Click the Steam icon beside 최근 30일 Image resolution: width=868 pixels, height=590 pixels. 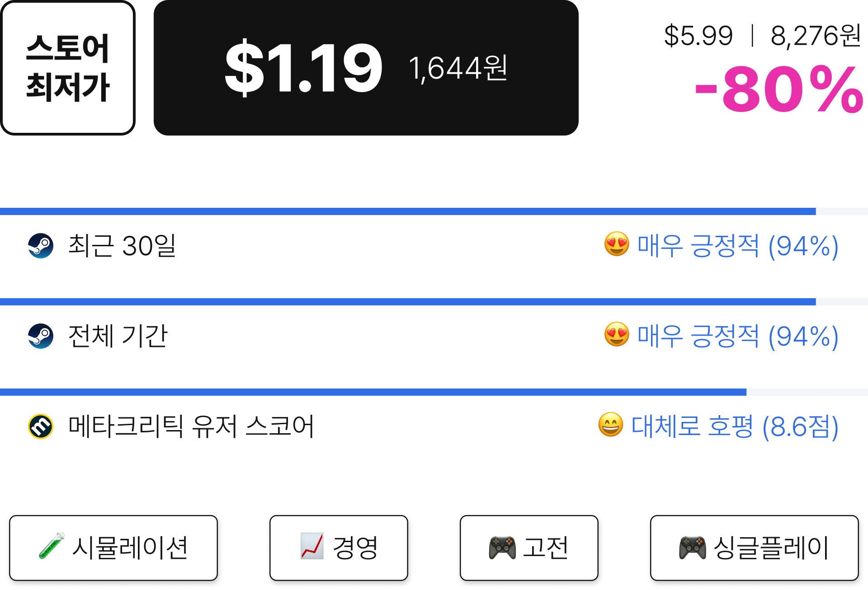coord(41,246)
